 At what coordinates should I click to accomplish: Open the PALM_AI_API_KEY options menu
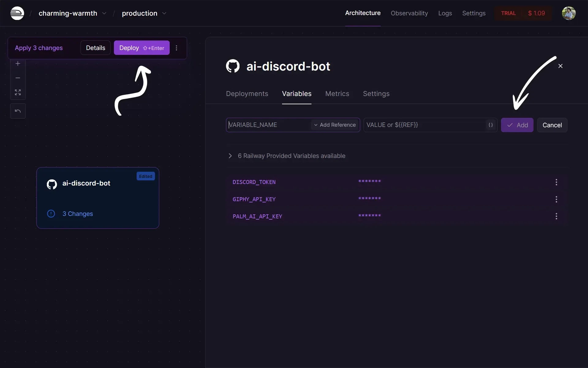coord(556,216)
